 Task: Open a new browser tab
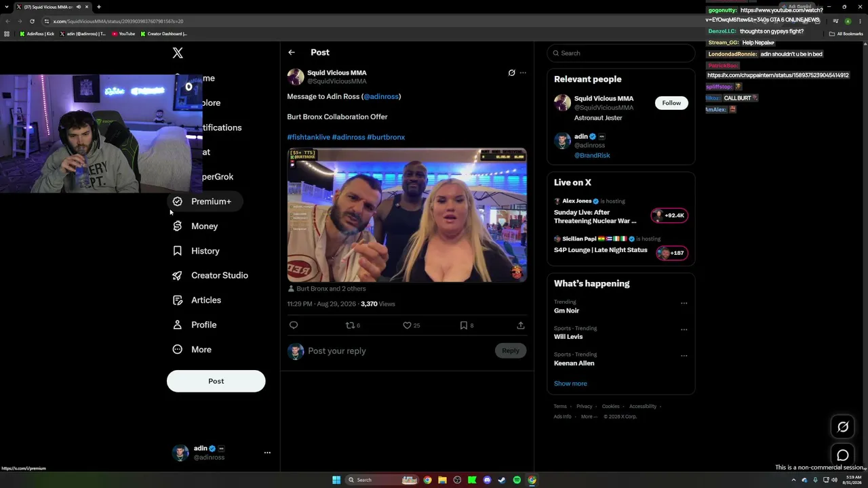click(x=98, y=7)
